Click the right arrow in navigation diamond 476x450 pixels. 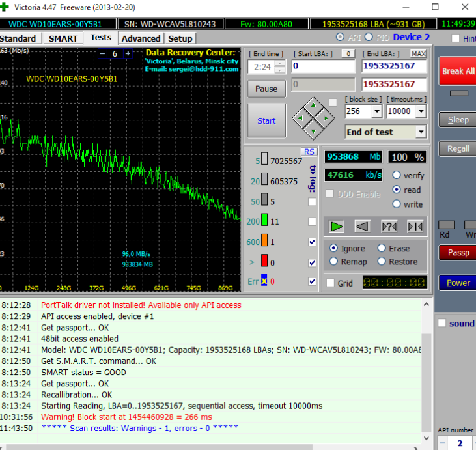point(326,118)
